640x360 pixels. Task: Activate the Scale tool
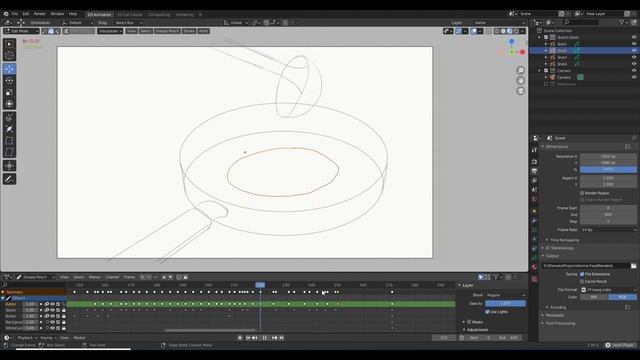(9, 92)
